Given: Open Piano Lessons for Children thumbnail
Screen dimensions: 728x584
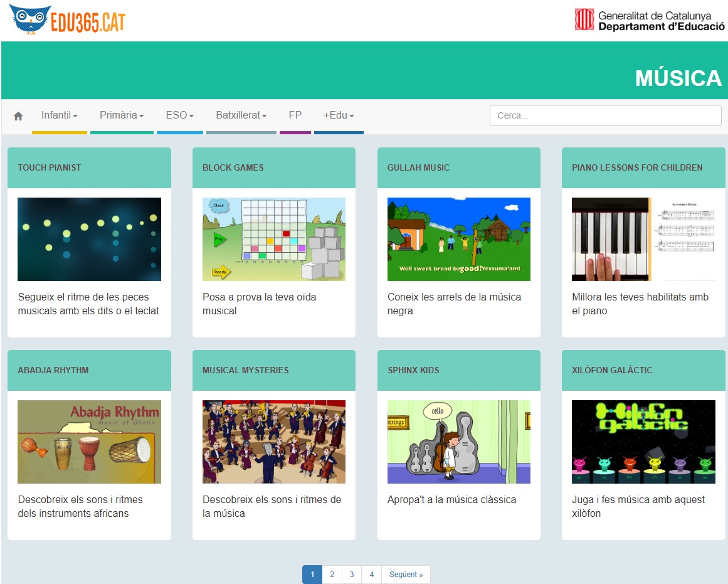Looking at the screenshot, I should [x=643, y=239].
